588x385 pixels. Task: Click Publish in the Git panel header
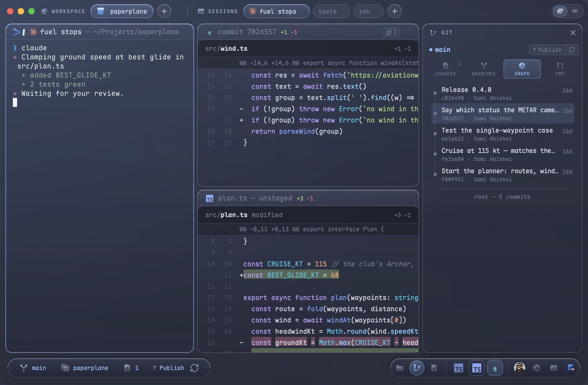(x=547, y=50)
